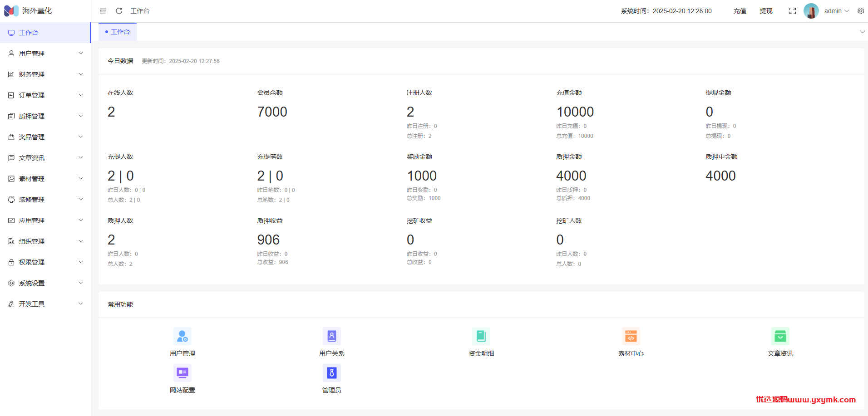Expand the 奖品管理 menu chevron
868x416 pixels.
coord(81,137)
